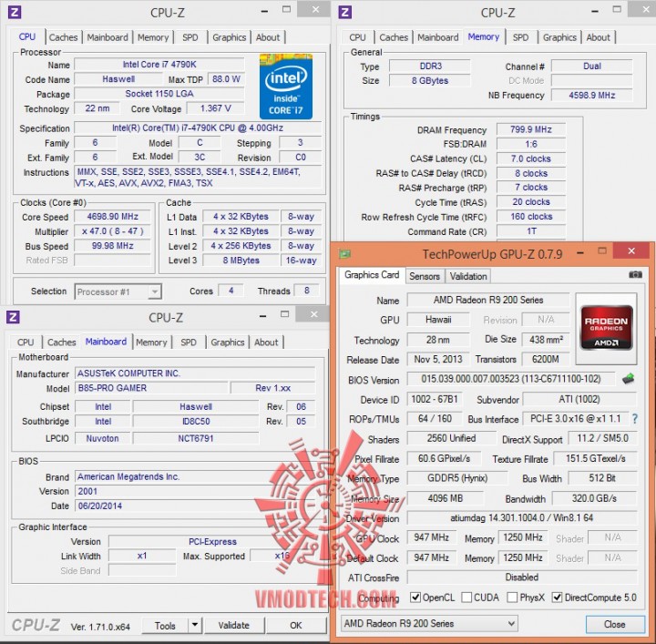Click the Core Voltage 1.367 V value

click(215, 108)
